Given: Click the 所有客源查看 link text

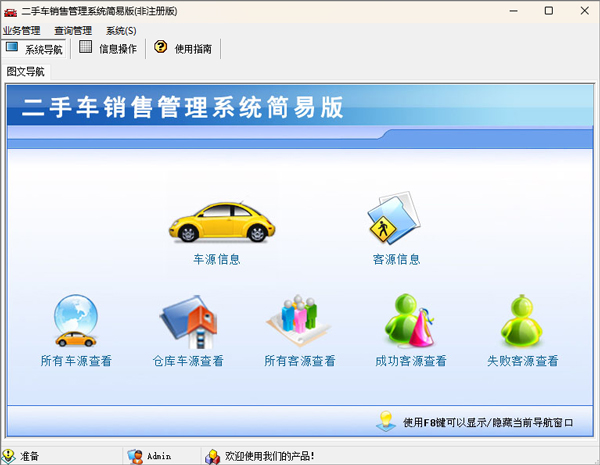Looking at the screenshot, I should click(x=300, y=361).
